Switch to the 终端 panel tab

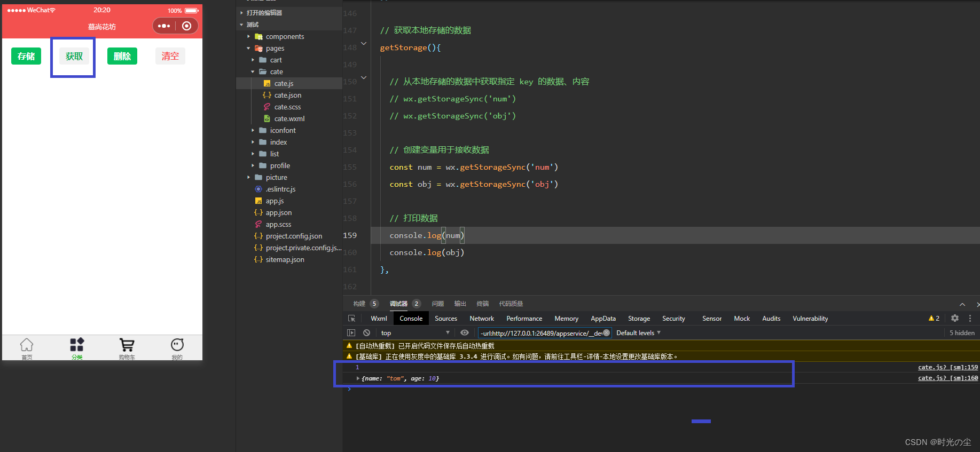click(483, 304)
